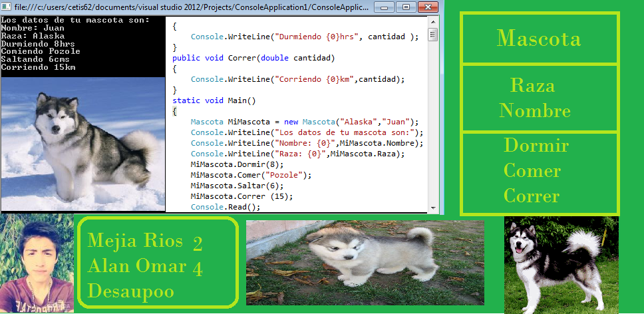This screenshot has height=314, width=644.
Task: Click the 'Comer' method text
Action: pyautogui.click(x=532, y=171)
